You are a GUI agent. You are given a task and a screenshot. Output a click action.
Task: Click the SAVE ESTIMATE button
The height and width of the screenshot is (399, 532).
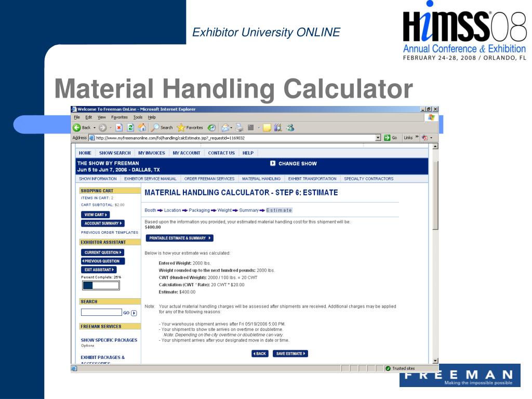point(290,353)
